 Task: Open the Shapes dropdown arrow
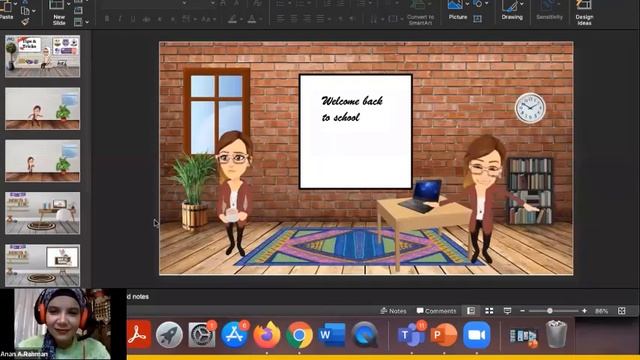pyautogui.click(x=486, y=4)
